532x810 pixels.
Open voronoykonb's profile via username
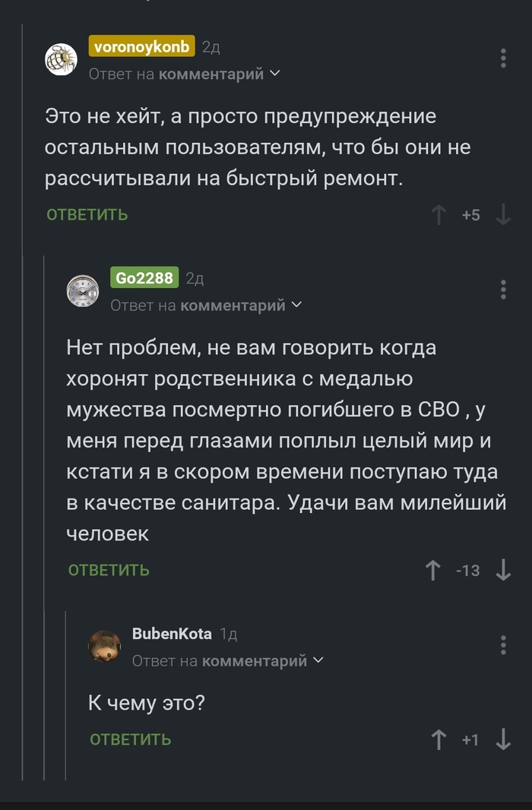[x=142, y=46]
